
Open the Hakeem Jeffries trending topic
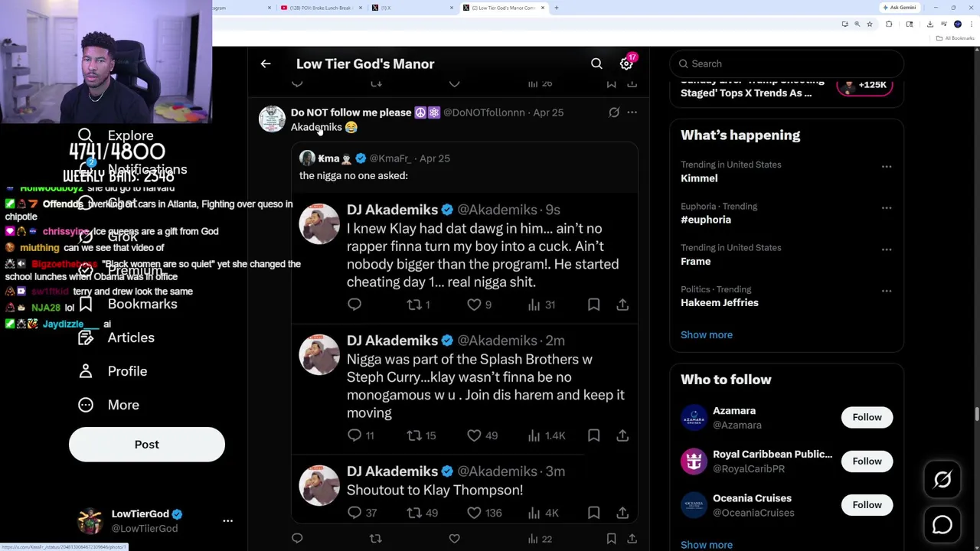(x=720, y=303)
